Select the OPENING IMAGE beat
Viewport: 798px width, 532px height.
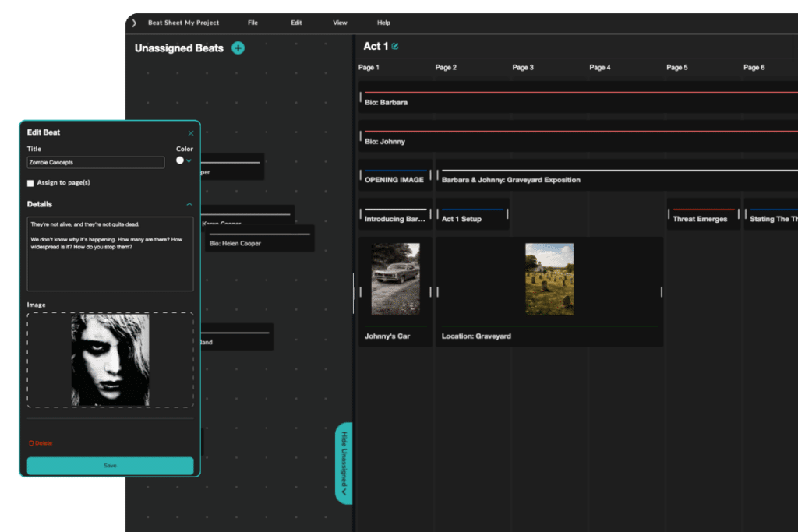[x=395, y=175]
